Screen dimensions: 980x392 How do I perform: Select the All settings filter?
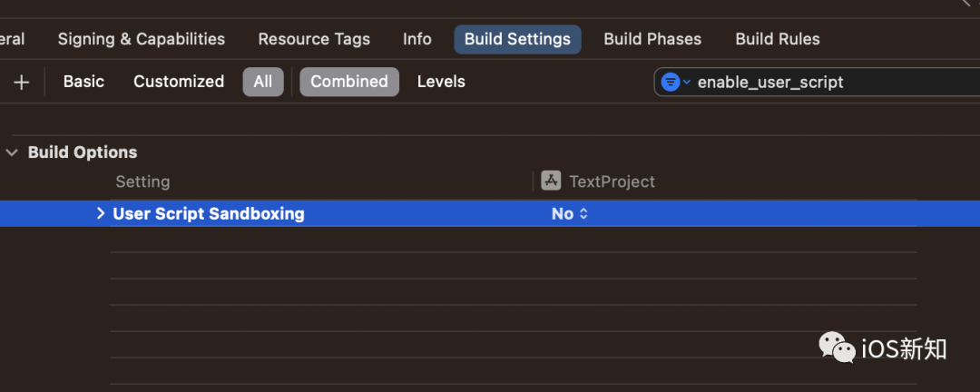tap(263, 82)
